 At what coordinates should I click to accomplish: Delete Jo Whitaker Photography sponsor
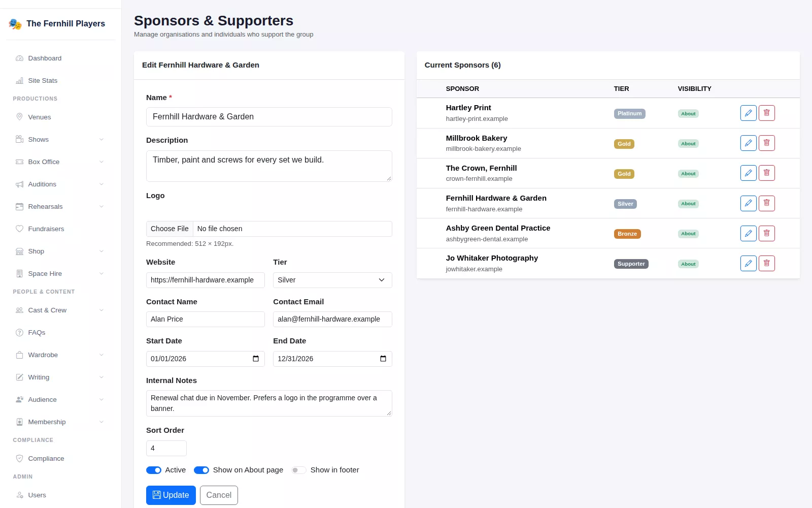(x=766, y=263)
